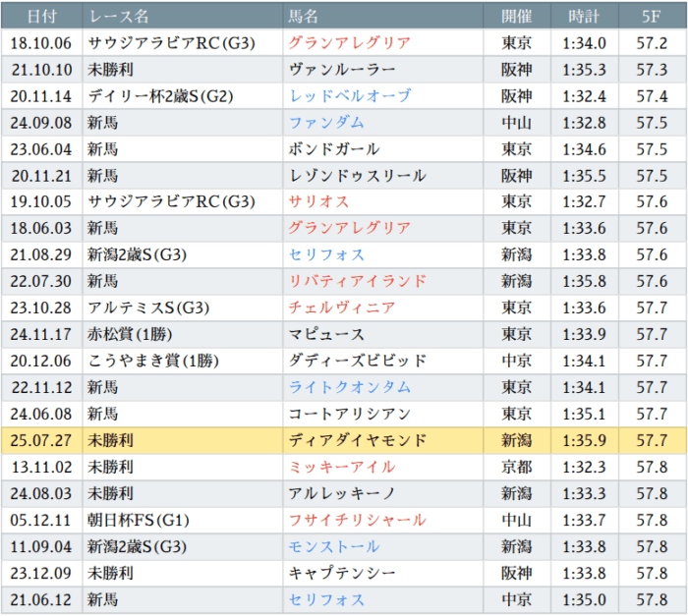The height and width of the screenshot is (616, 688).
Task: Click the time 1:35.9 in highlighted row
Action: coord(585,440)
